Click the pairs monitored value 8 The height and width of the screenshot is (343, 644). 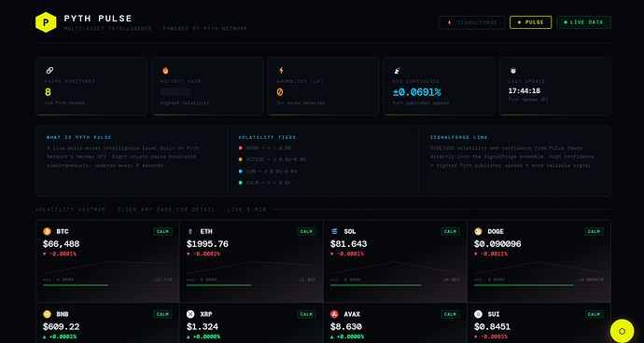(48, 92)
